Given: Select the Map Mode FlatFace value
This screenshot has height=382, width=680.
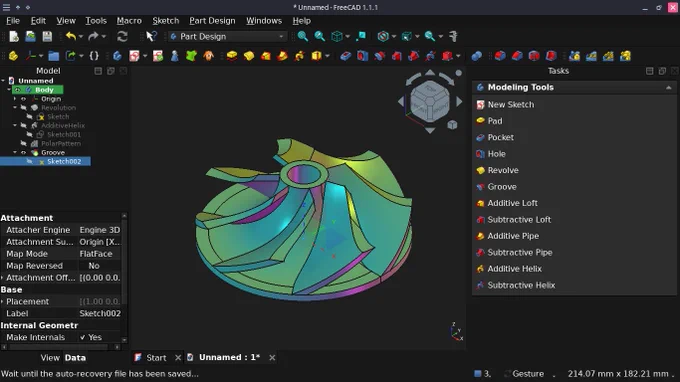Looking at the screenshot, I should [99, 254].
